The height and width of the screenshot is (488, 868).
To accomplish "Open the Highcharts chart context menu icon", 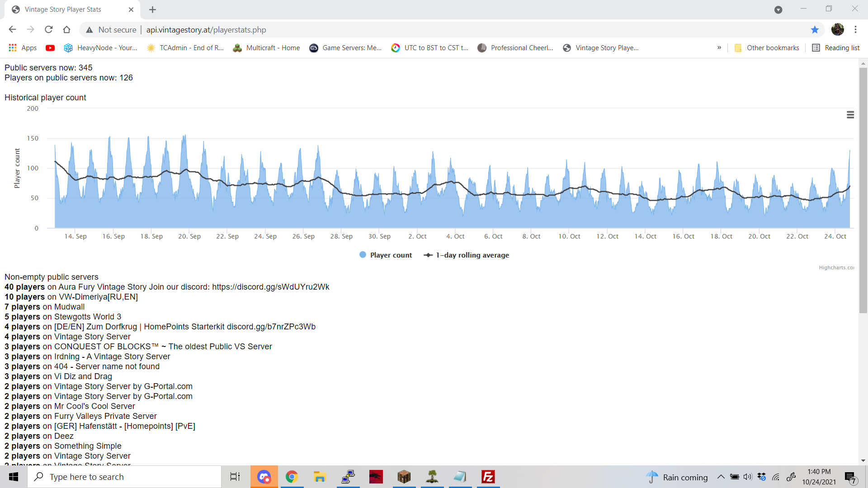I will (850, 115).
